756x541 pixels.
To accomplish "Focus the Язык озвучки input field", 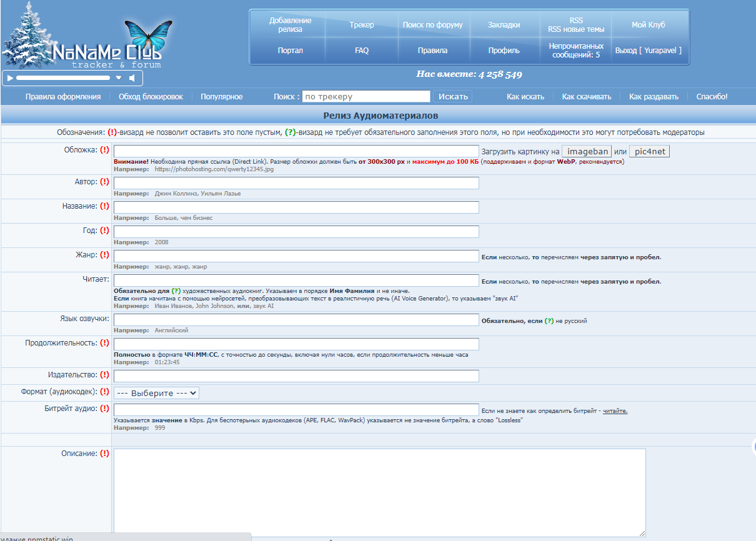I will (x=296, y=320).
